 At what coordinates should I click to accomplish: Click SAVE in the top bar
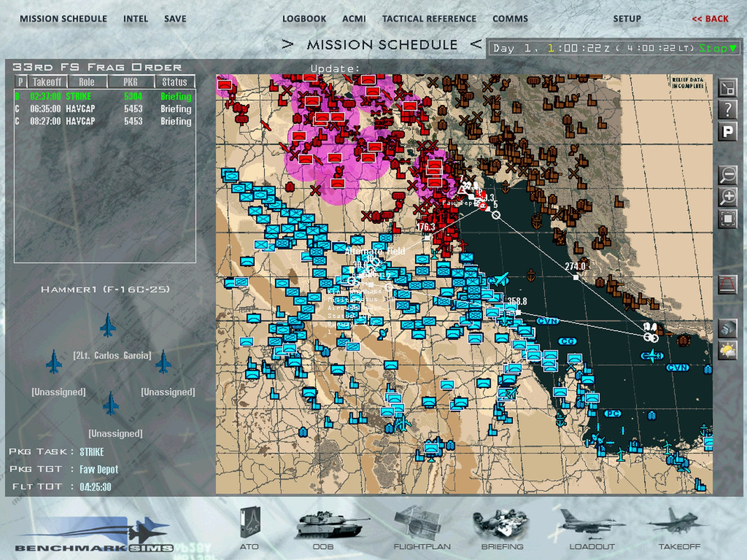175,19
